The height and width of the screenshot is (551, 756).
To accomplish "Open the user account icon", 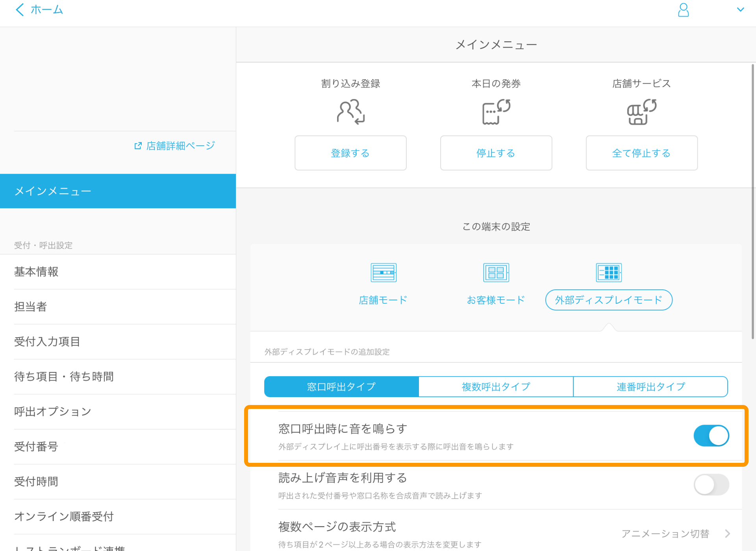I will coord(683,10).
